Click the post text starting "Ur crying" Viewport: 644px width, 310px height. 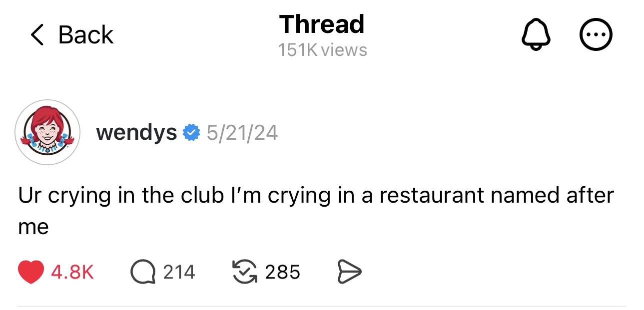(x=316, y=195)
